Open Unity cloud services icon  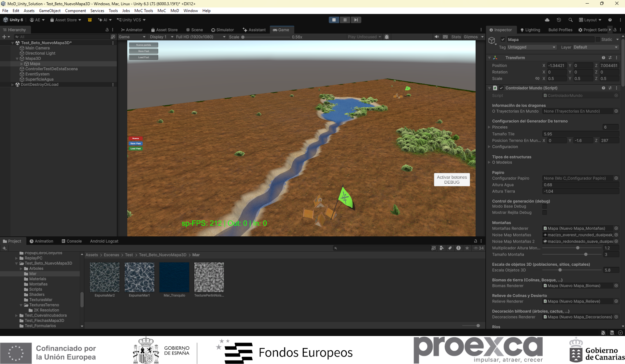click(547, 20)
